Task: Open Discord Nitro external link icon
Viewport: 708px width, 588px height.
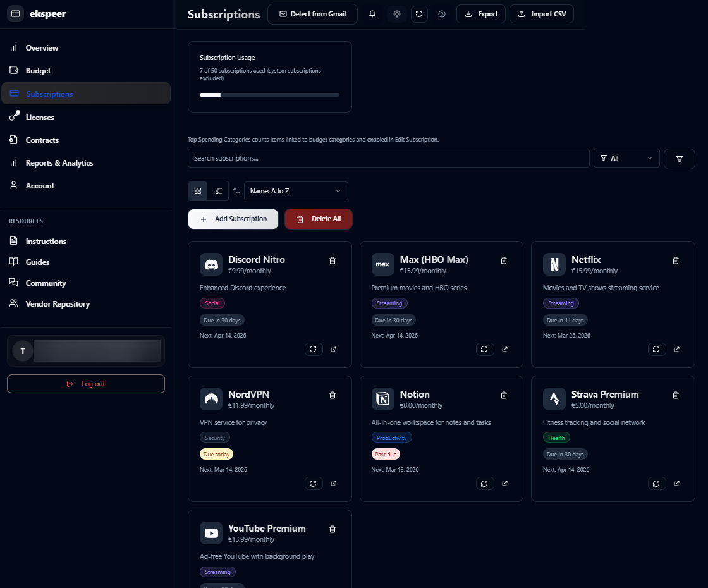Action: [333, 349]
